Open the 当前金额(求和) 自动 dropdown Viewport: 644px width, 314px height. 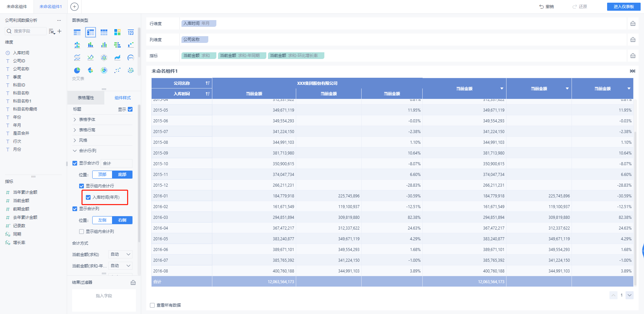120,255
